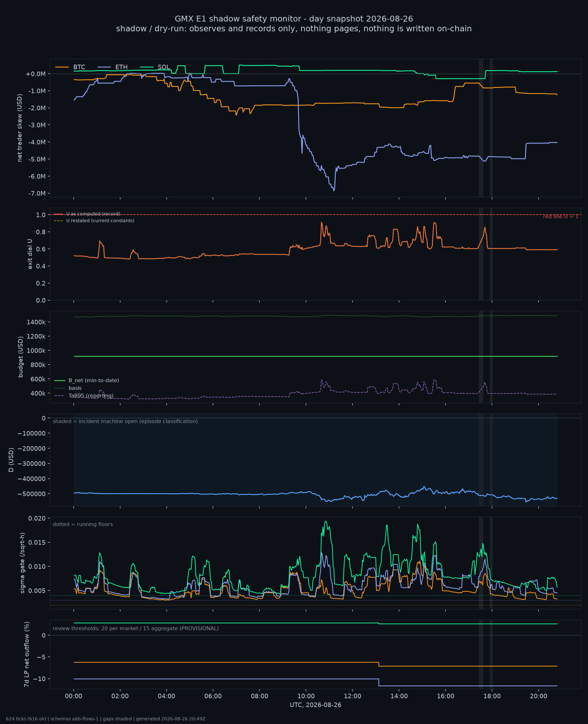Click the '7d LP net outflow (%)' axis label
The image size is (588, 724).
pos(26,654)
